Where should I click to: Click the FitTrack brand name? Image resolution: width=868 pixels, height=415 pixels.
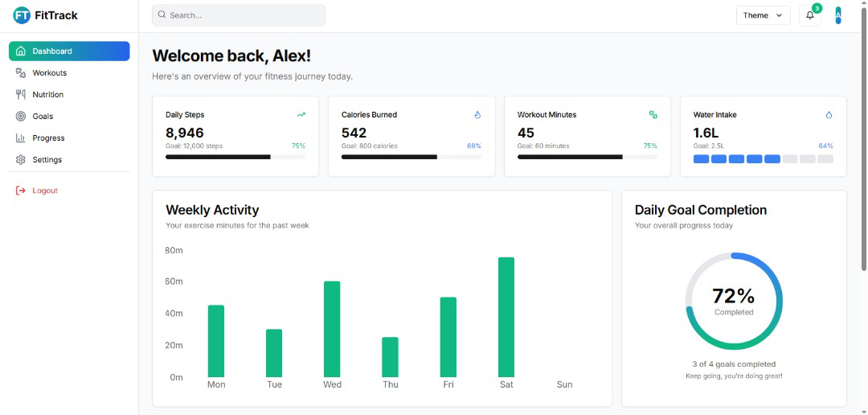pyautogui.click(x=56, y=15)
